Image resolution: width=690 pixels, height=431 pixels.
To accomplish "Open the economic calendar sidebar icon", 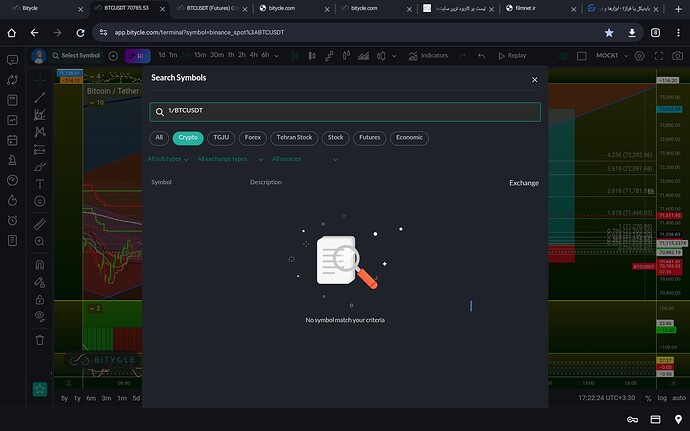I will pyautogui.click(x=12, y=140).
